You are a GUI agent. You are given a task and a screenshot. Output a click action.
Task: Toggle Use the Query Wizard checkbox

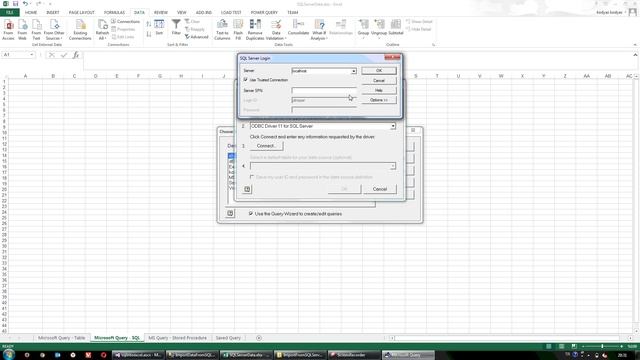coord(251,213)
